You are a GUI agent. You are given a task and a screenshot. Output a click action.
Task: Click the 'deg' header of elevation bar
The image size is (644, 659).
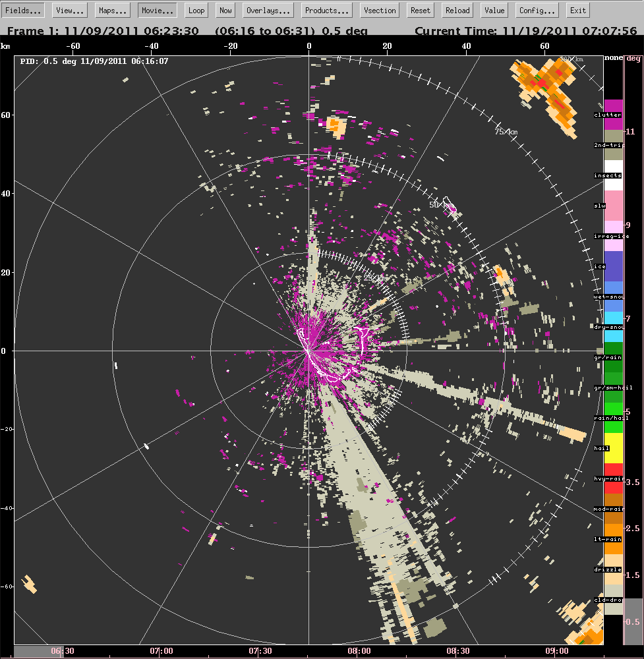click(633, 59)
